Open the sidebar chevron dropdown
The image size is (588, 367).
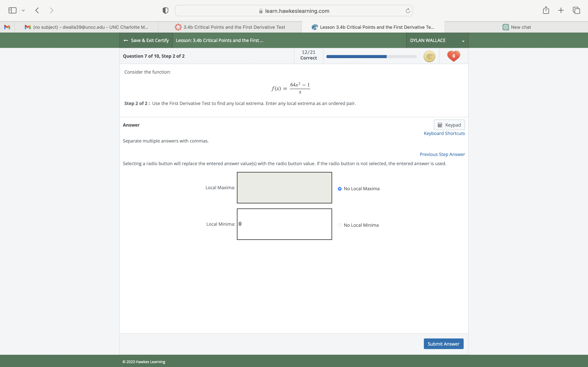(23, 10)
